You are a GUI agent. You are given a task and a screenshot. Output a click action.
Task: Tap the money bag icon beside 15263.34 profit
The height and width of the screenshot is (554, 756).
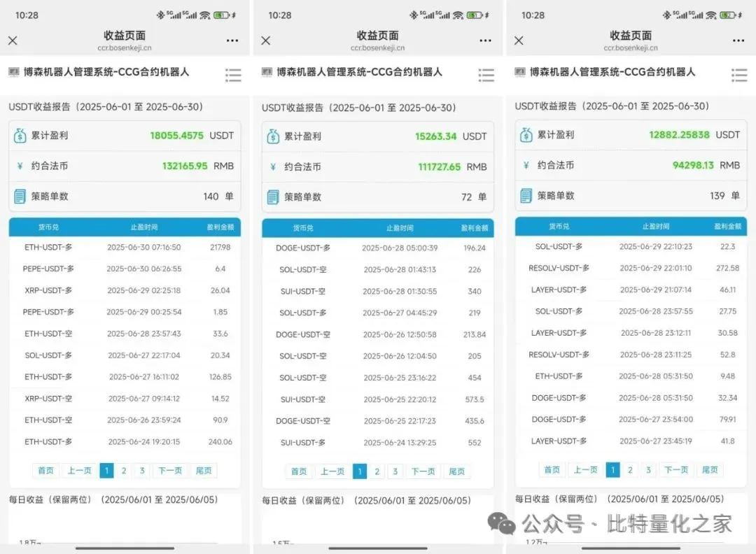[273, 136]
